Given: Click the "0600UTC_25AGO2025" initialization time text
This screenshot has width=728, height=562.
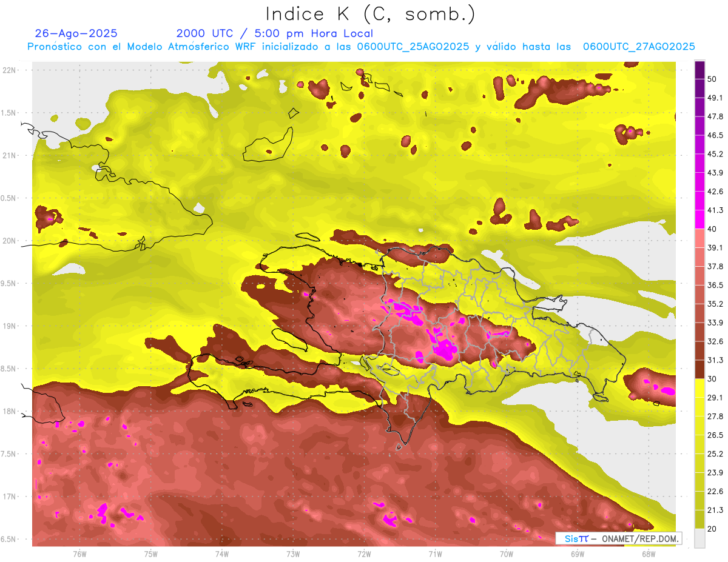Looking at the screenshot, I should (x=413, y=47).
